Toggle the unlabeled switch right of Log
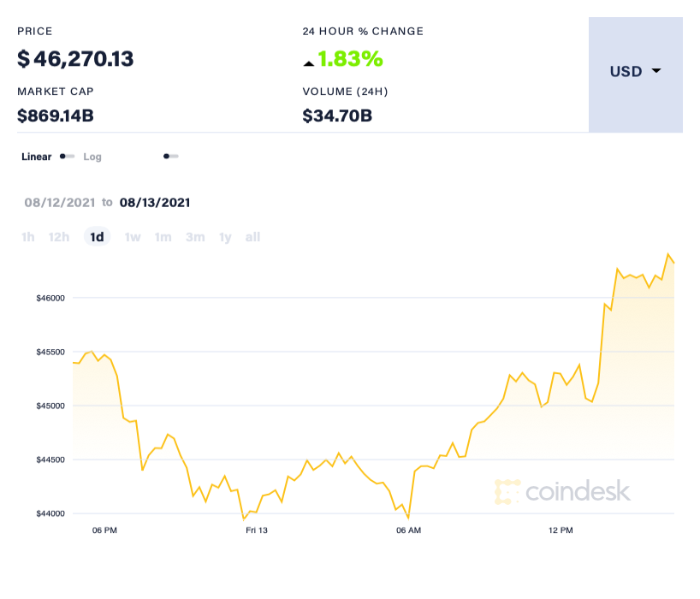Screen dimensions: 700x599 point(169,157)
